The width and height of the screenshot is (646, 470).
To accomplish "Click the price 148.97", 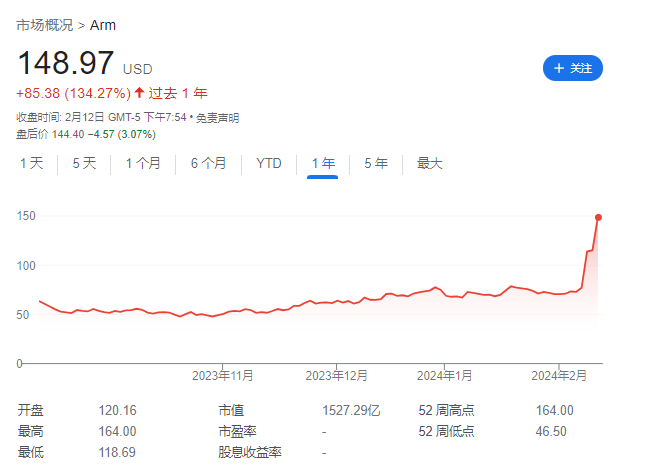I will pos(66,63).
